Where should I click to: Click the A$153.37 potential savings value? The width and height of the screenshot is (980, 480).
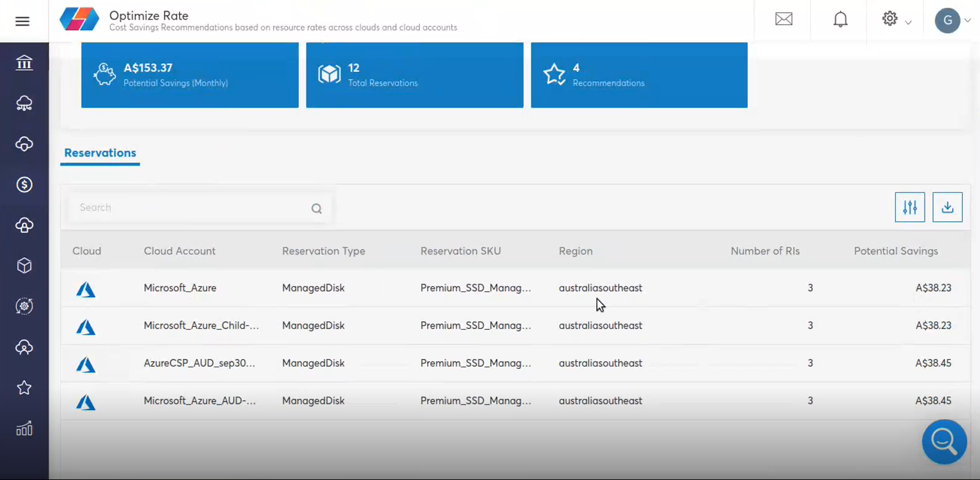tap(148, 68)
